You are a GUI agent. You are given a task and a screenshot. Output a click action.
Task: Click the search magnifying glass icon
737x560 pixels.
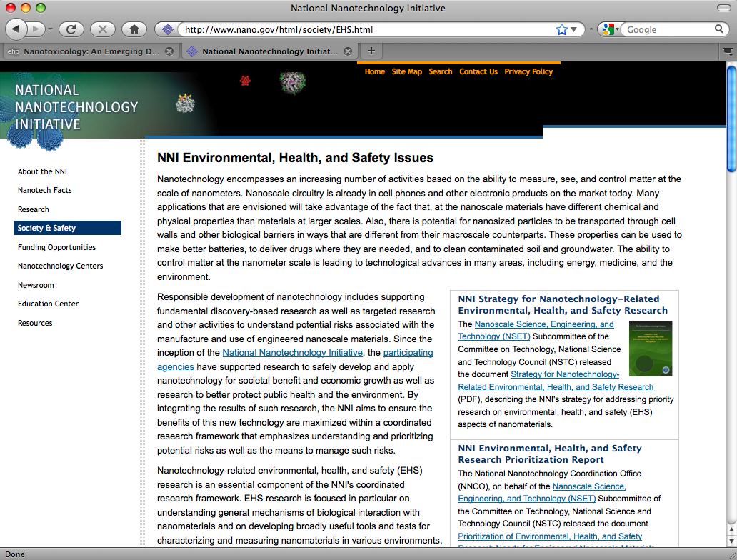[718, 29]
